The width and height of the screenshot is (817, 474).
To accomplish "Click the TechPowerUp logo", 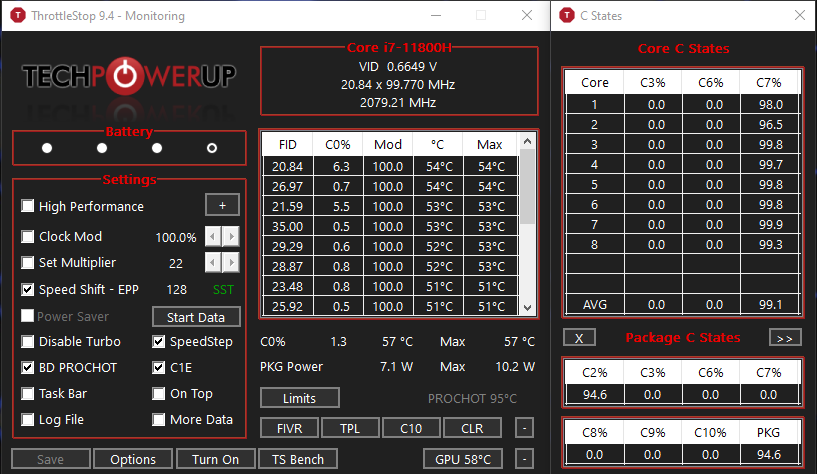I will point(129,76).
